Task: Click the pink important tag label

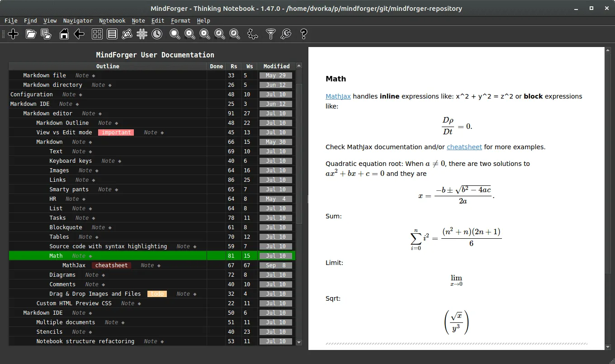Action: click(x=116, y=132)
